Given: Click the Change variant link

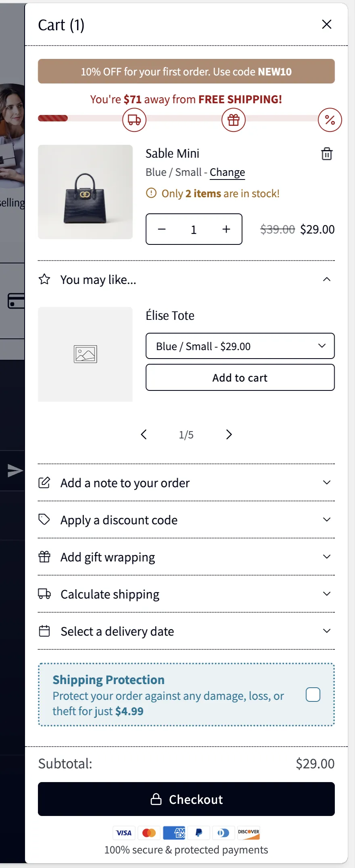Looking at the screenshot, I should click(227, 172).
